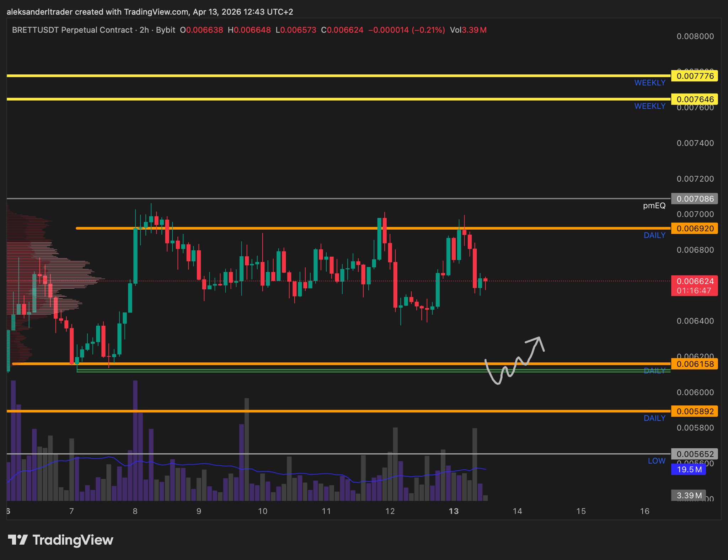Click the TradingView logo at bottom
Screen dimensions: 728x560
[x=60, y=540]
